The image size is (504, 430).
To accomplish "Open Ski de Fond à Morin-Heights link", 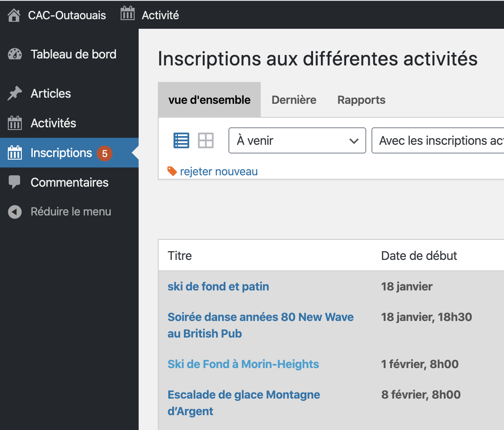I will point(243,364).
